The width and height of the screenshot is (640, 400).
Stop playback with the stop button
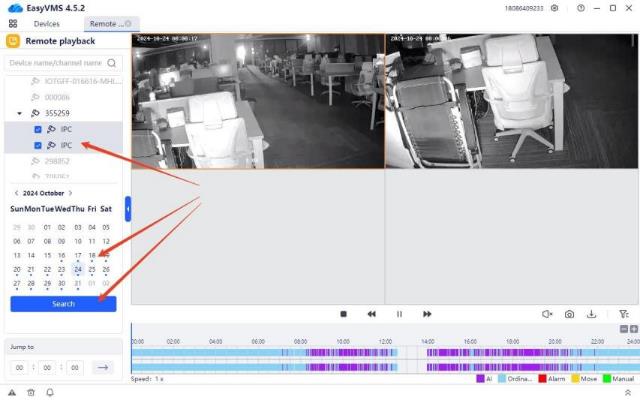tap(343, 314)
